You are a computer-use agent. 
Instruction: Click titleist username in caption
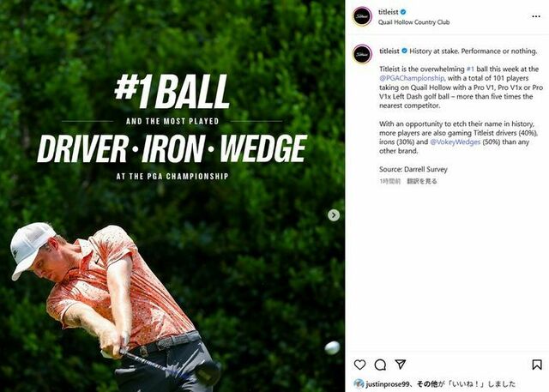(x=389, y=51)
